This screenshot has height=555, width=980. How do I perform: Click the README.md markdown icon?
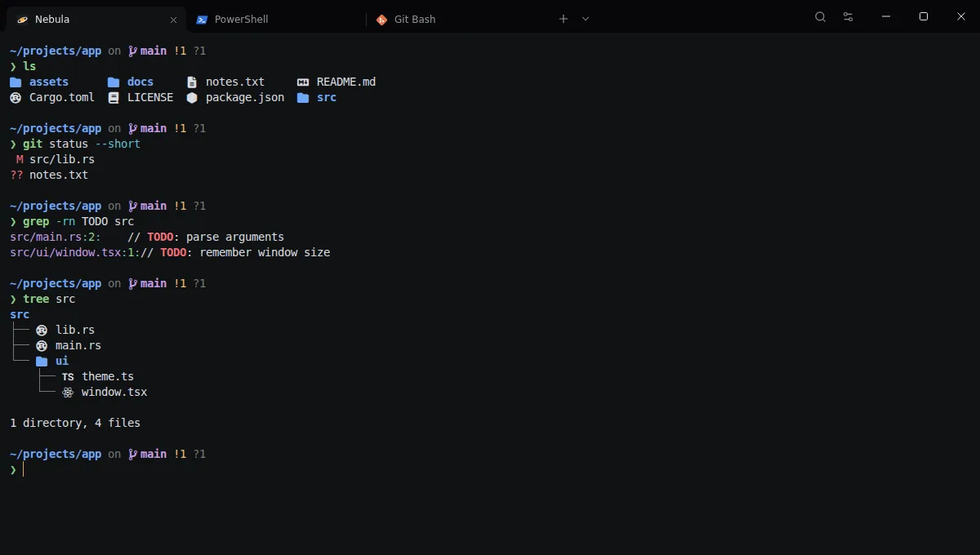pos(303,82)
